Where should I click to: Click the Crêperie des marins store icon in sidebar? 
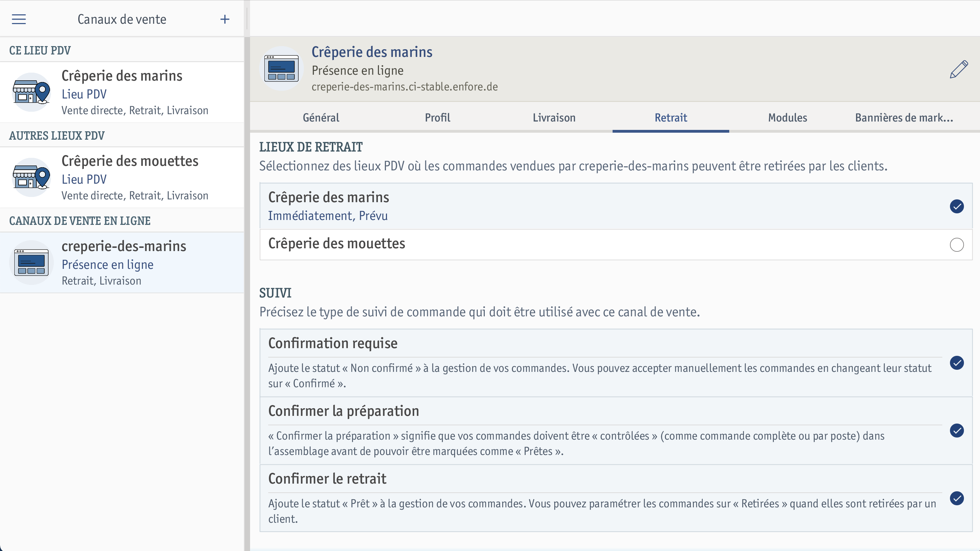tap(31, 92)
